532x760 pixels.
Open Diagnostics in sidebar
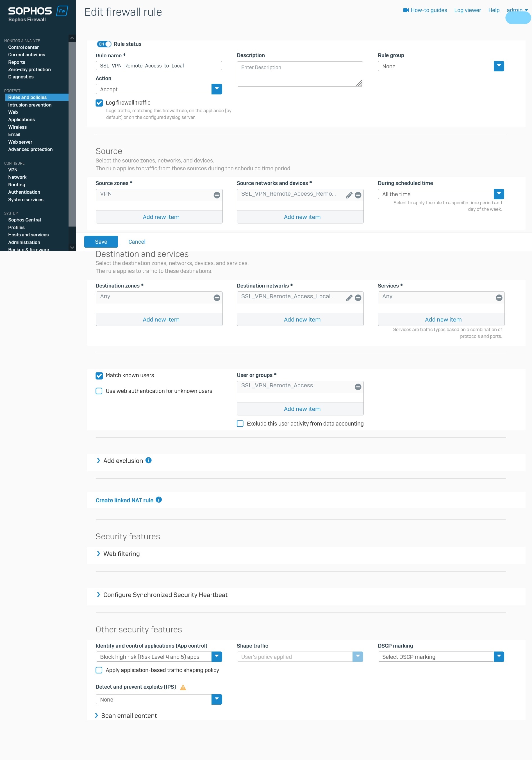pos(21,77)
